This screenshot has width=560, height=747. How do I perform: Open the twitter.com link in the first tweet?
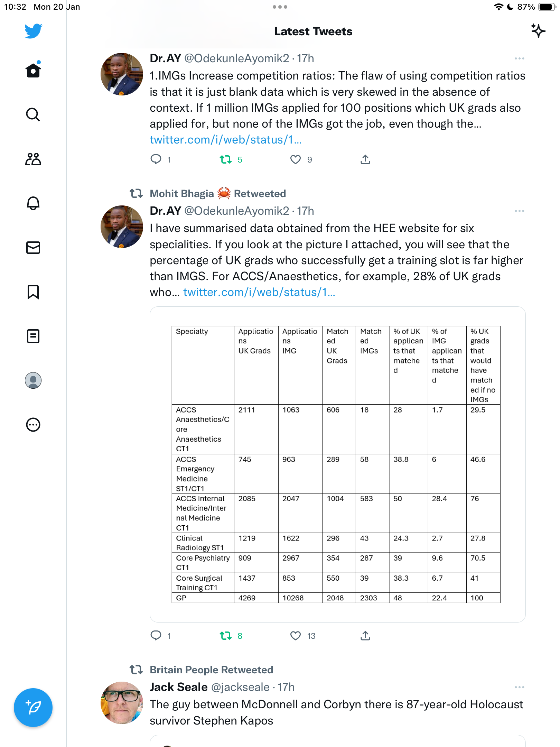(x=226, y=140)
